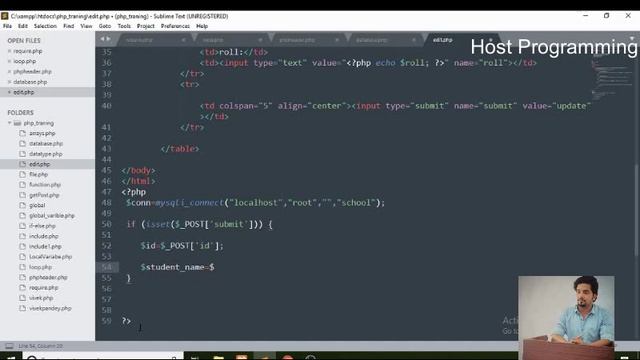Close the require.php editor tab
This screenshot has width=640, height=360.
(183, 40)
